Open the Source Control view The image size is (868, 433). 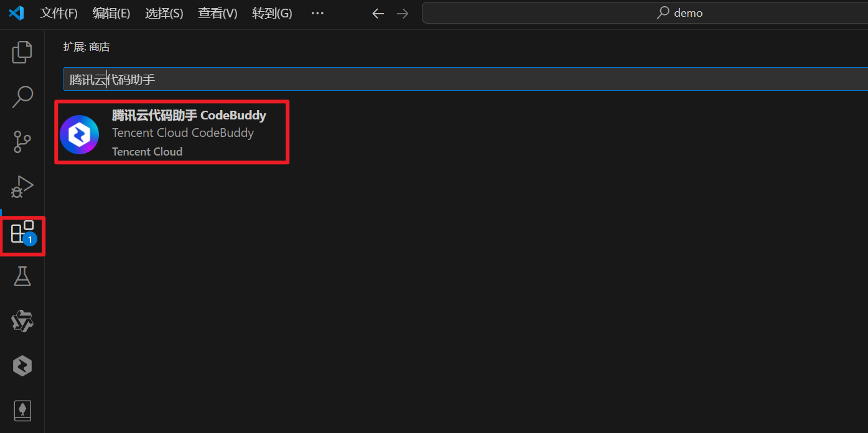point(22,142)
